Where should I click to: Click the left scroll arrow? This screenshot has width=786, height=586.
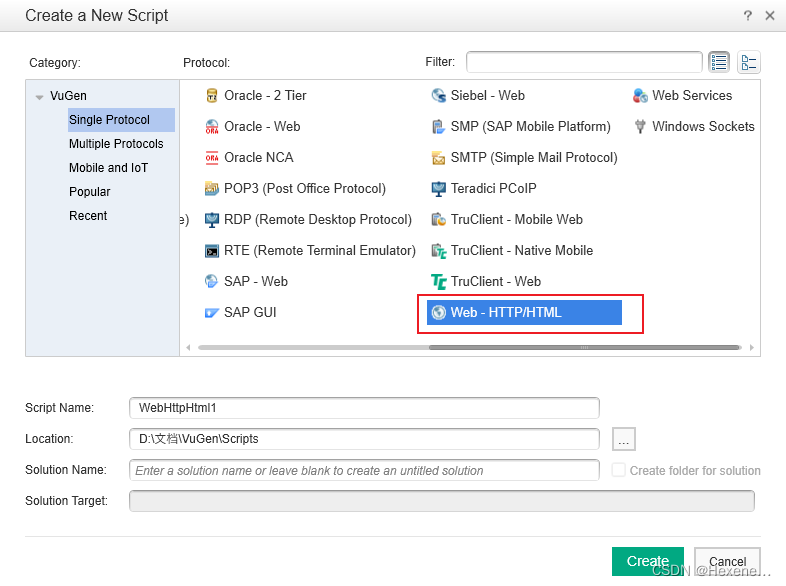point(188,347)
